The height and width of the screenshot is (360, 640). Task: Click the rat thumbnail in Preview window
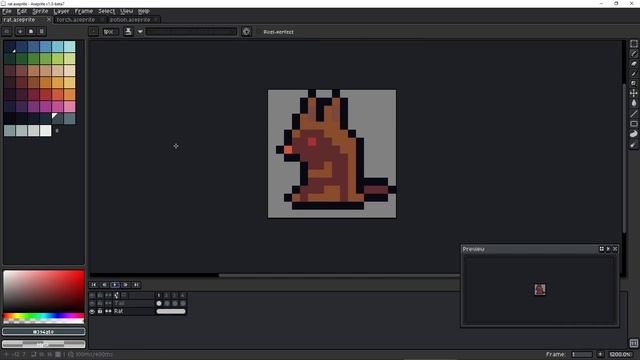tap(540, 289)
